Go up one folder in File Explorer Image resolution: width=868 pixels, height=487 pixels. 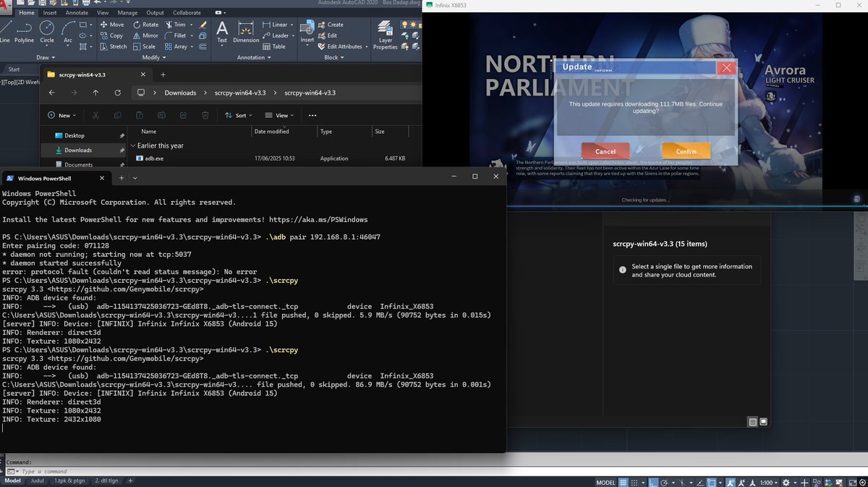coord(95,93)
